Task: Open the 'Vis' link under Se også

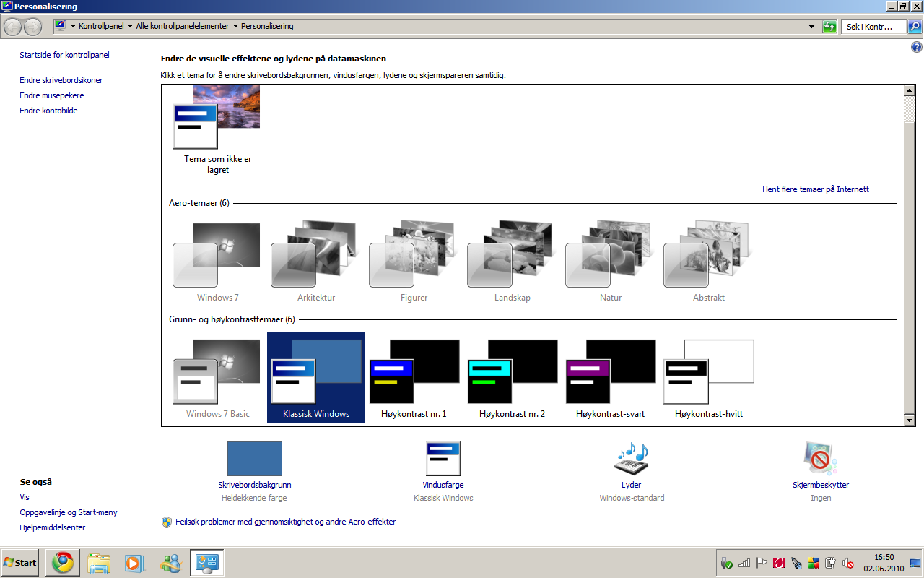Action: pyautogui.click(x=25, y=497)
